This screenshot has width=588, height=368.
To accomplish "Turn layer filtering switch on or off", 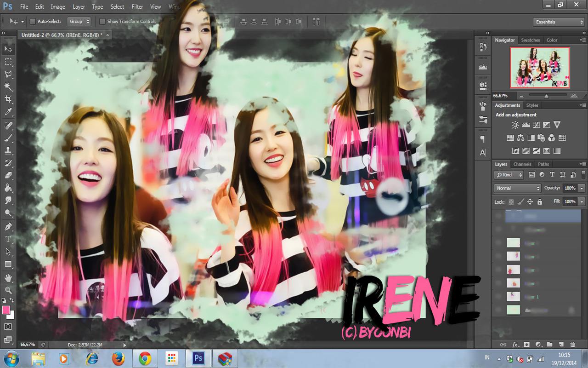I will click(x=583, y=175).
